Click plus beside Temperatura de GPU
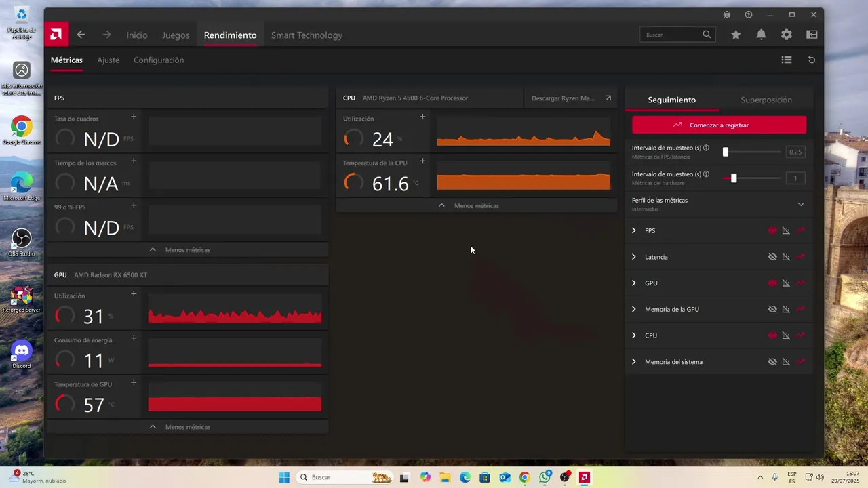Image resolution: width=868 pixels, height=488 pixels. tap(134, 382)
